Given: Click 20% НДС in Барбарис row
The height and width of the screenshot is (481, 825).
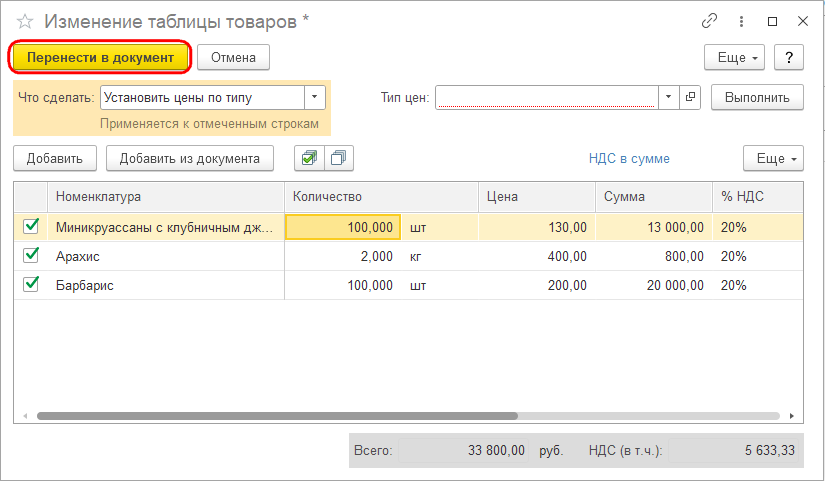Looking at the screenshot, I should point(758,285).
